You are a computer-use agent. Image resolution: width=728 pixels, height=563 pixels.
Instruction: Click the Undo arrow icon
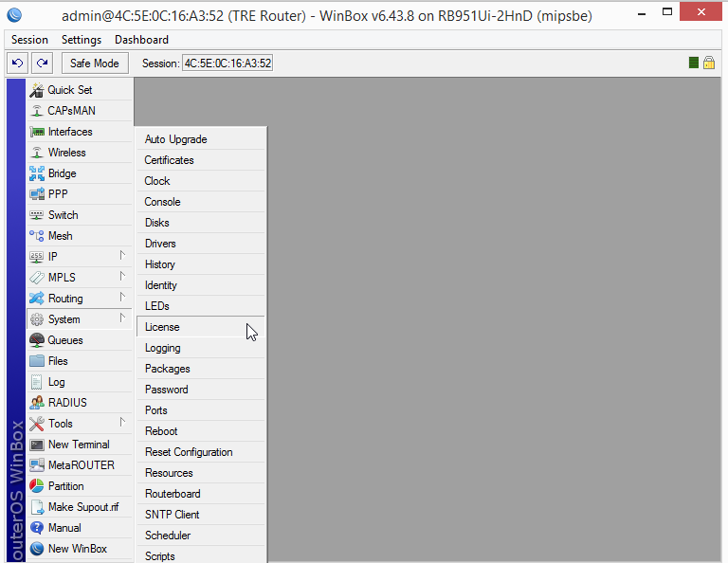(18, 64)
